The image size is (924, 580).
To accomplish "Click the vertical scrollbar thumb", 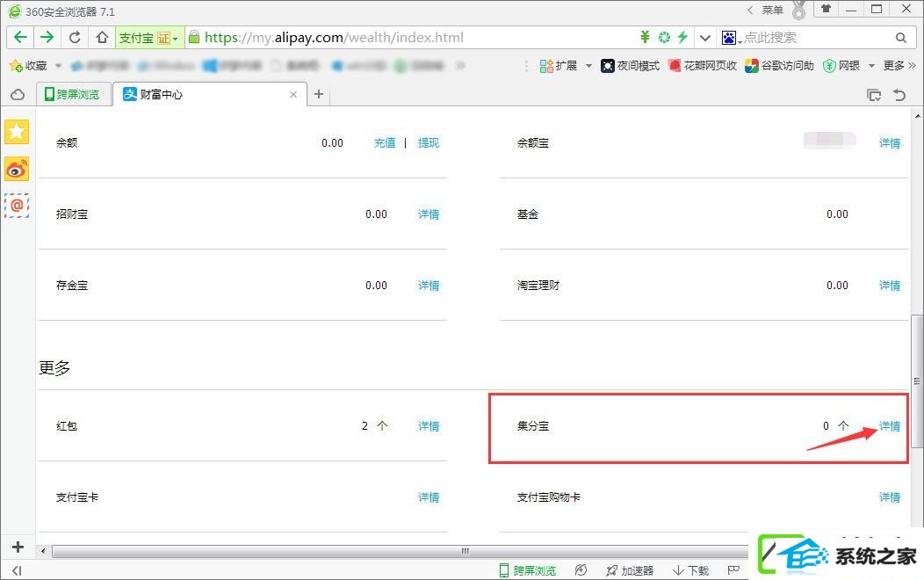I will [x=917, y=381].
